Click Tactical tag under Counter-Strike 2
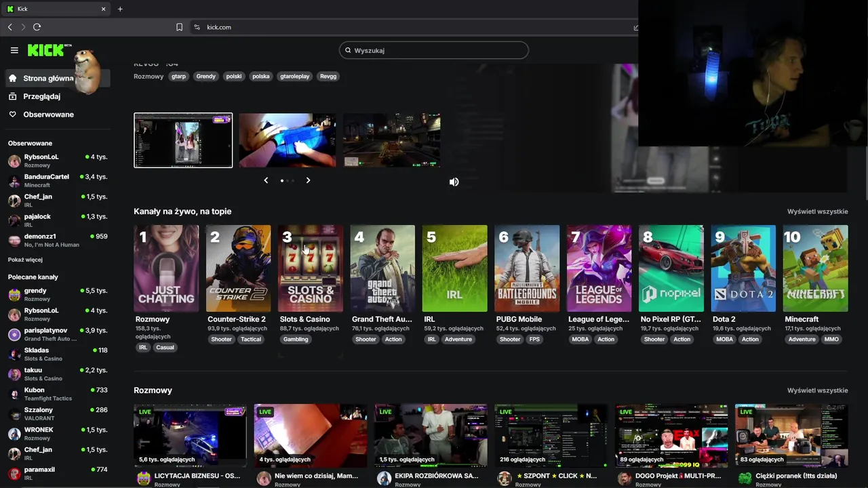 tap(250, 339)
